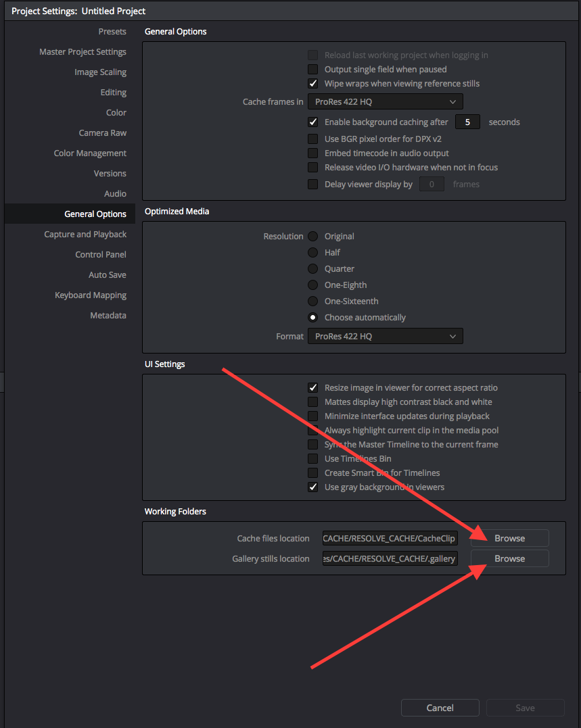The image size is (581, 728).
Task: Go to Control Panel settings
Action: click(101, 254)
